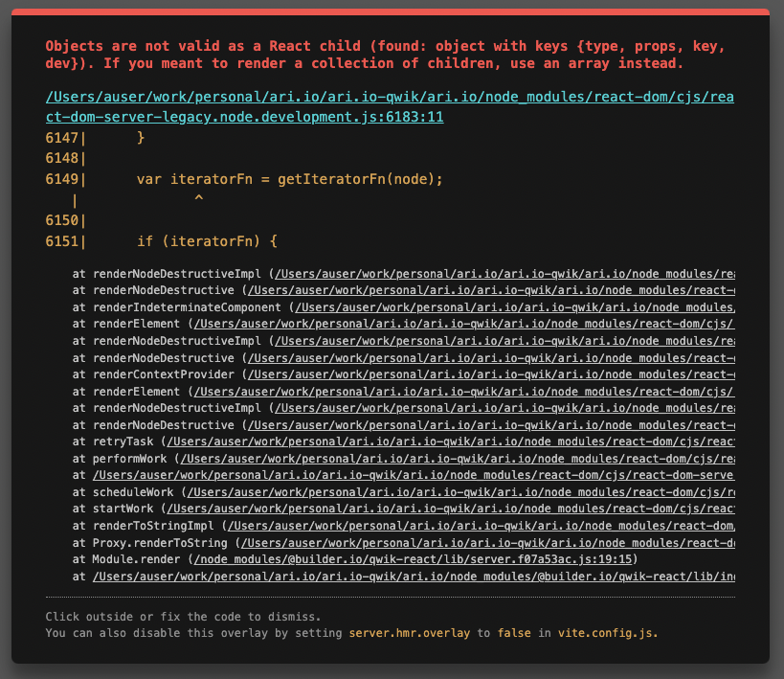Open renderElement link directly under renderIndeterminateComponent
The image size is (784, 679).
pyautogui.click(x=464, y=324)
